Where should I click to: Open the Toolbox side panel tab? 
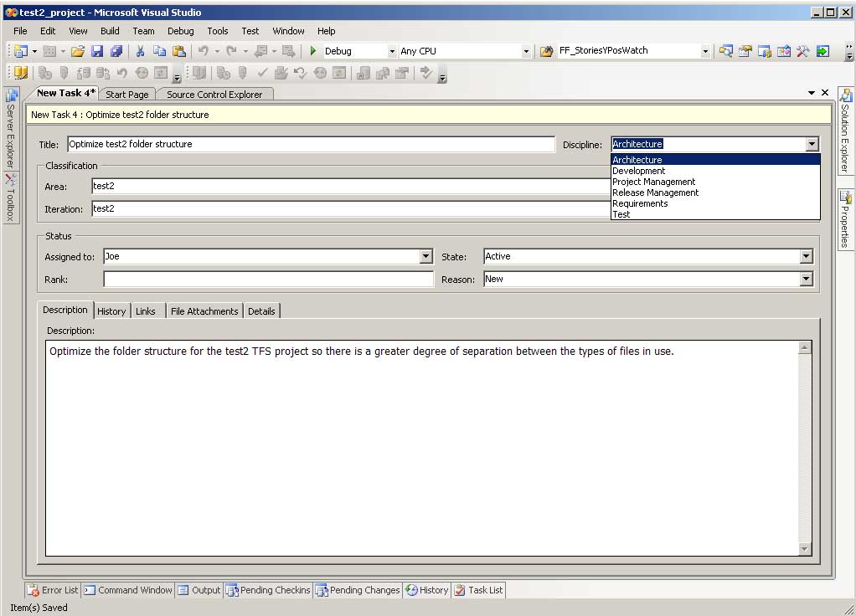[x=11, y=198]
